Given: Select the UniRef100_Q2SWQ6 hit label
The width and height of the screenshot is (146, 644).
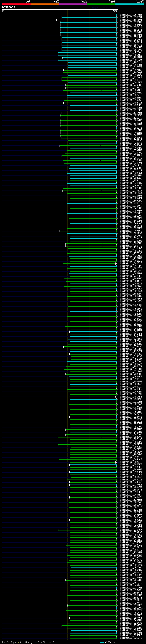Looking at the screenshot, I should click(131, 630).
